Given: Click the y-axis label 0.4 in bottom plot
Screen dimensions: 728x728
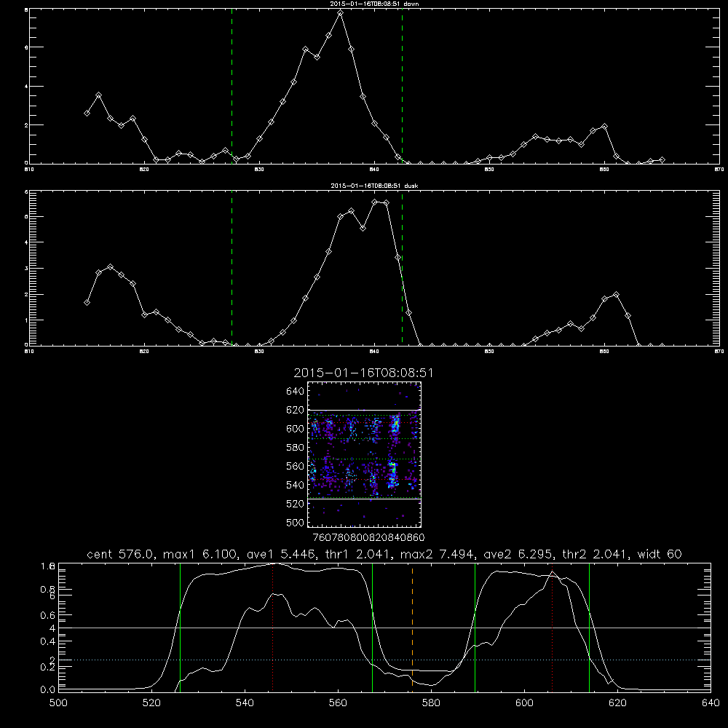Looking at the screenshot, I should pos(48,641).
